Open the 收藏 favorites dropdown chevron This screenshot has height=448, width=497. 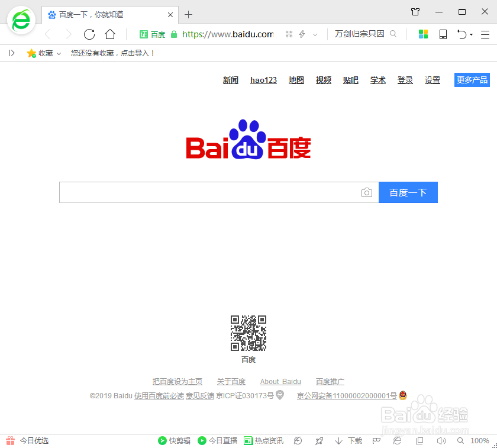point(59,53)
